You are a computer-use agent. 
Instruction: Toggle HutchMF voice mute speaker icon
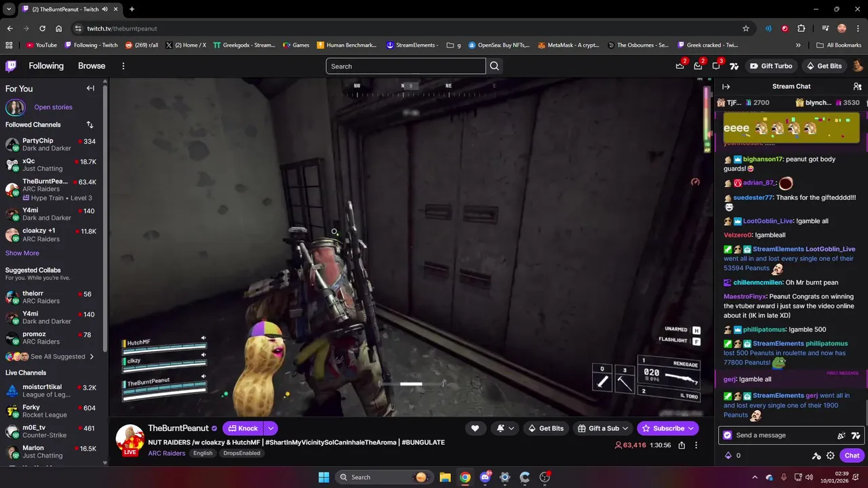pos(203,338)
